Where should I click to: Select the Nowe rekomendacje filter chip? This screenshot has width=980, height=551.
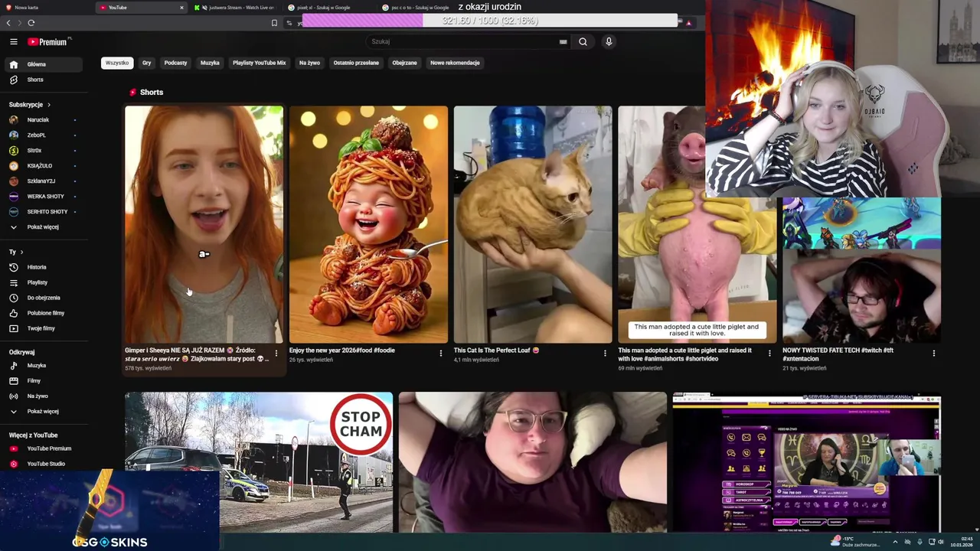point(455,63)
